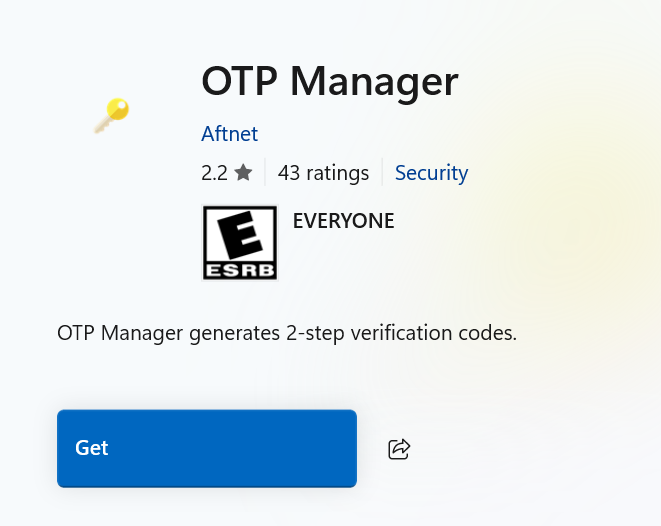
Task: Click the app description text
Action: coord(287,333)
